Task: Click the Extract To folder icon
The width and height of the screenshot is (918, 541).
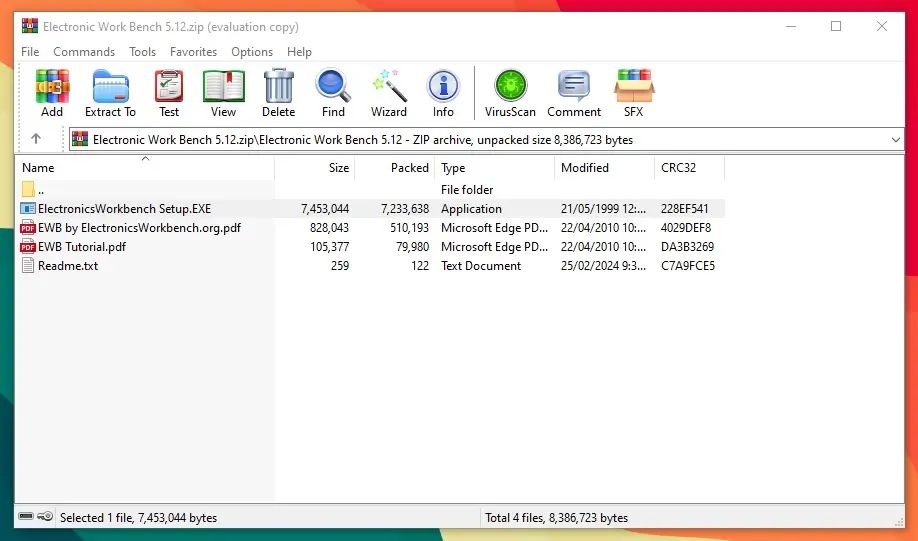Action: tap(110, 86)
